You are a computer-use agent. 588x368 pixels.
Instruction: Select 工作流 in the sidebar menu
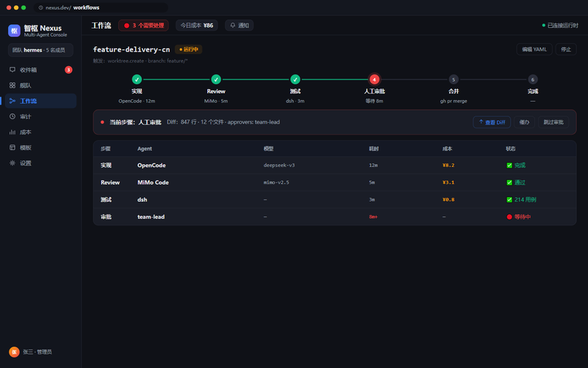tap(40, 101)
